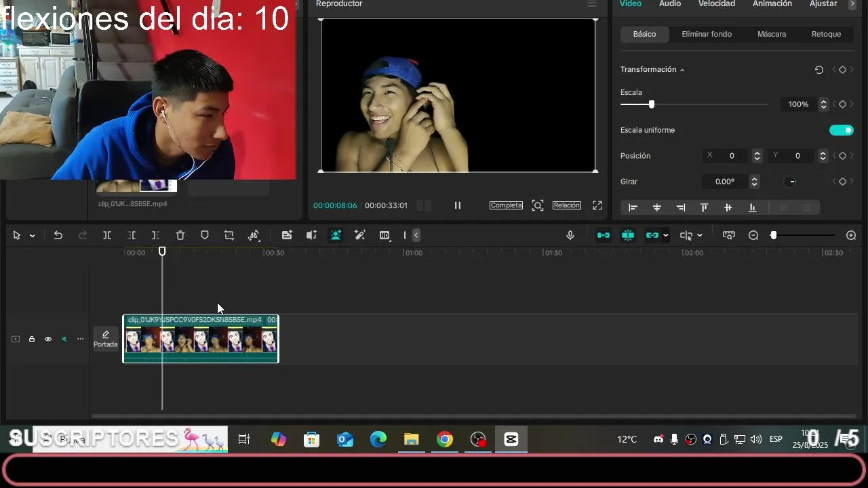The image size is (868, 488).
Task: Delete the selected clip via trash icon
Action: [180, 235]
